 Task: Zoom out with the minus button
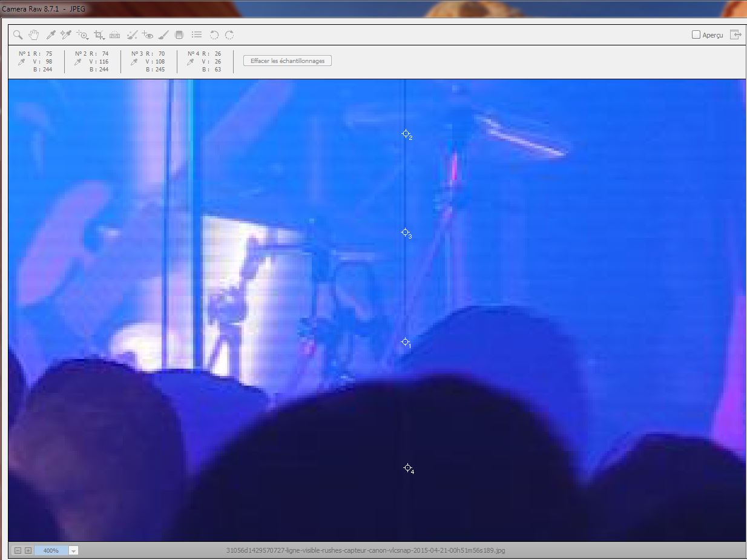18,550
